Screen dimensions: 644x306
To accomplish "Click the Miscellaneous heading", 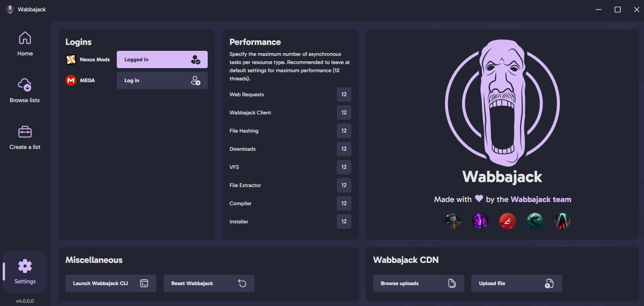I will point(94,260).
